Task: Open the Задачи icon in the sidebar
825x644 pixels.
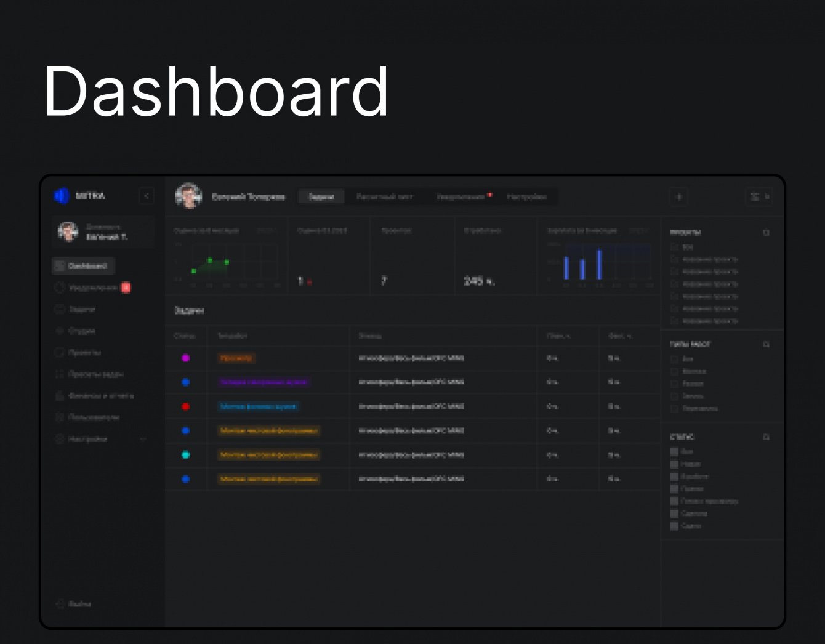Action: click(x=60, y=309)
